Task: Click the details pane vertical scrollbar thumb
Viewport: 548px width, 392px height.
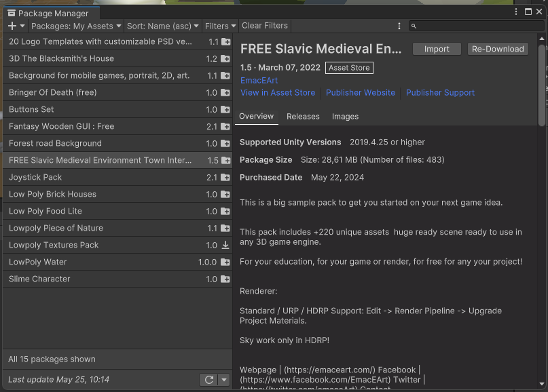Action: (x=542, y=85)
